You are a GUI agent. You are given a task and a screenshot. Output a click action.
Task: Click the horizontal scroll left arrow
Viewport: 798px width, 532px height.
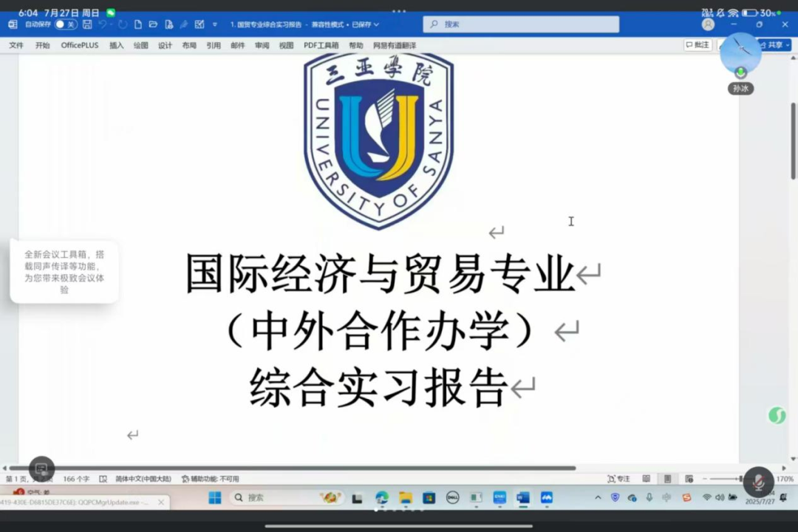click(4, 468)
